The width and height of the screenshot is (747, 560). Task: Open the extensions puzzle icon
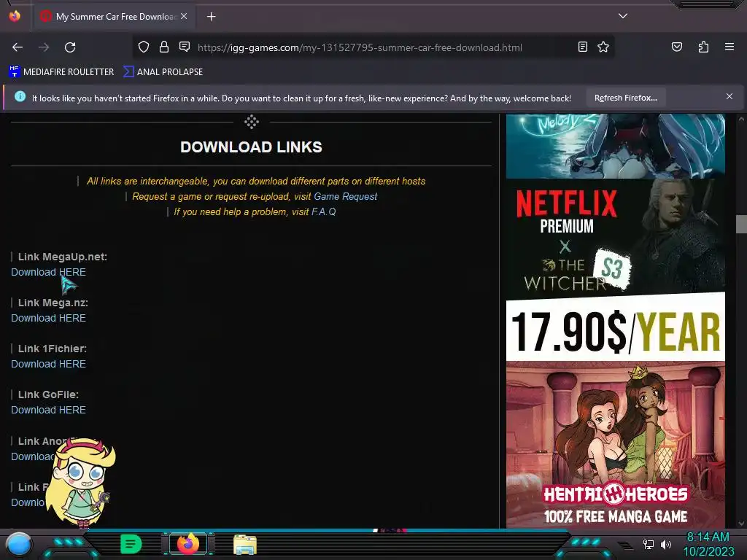click(x=703, y=47)
